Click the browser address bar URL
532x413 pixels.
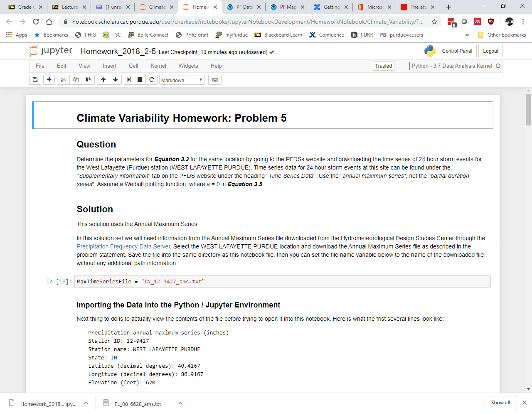(x=248, y=22)
